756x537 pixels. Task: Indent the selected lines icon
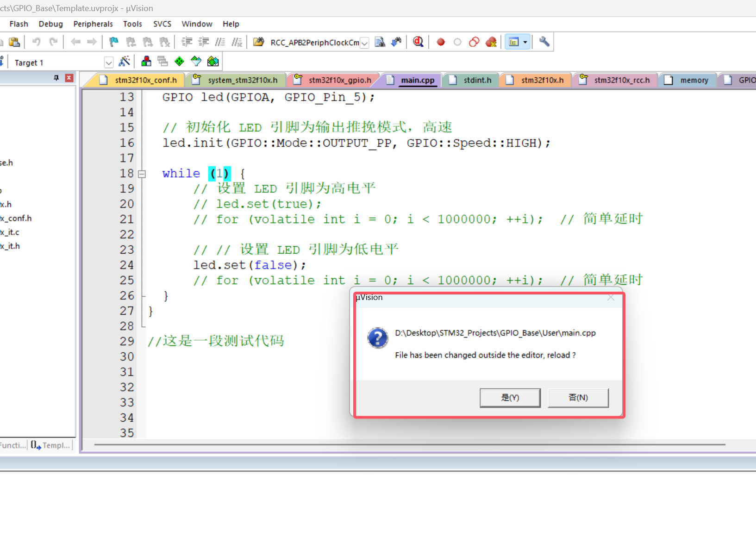point(187,42)
